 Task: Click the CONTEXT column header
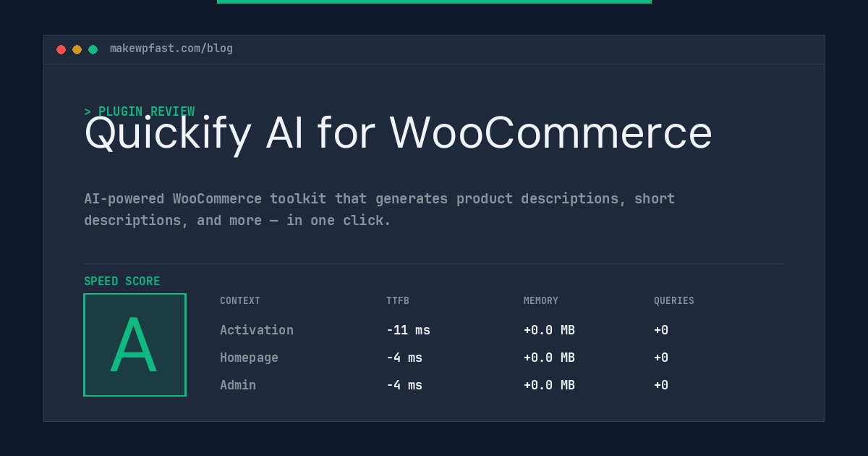[240, 301]
